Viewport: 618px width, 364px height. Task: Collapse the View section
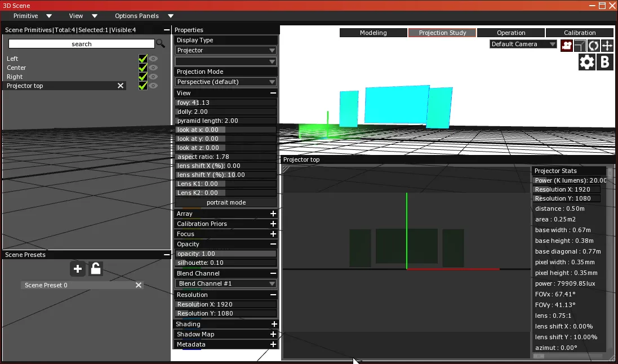click(x=273, y=93)
